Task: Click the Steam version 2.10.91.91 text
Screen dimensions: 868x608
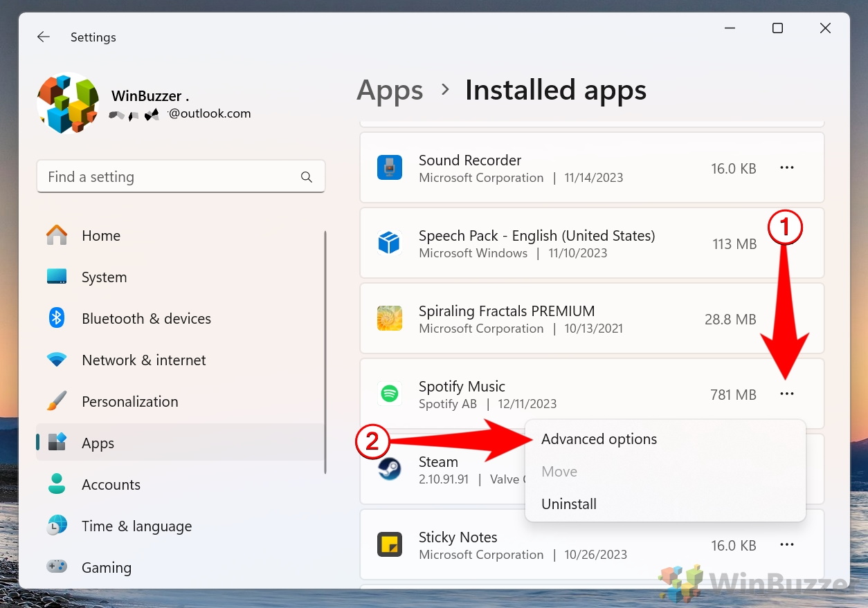Action: point(444,479)
